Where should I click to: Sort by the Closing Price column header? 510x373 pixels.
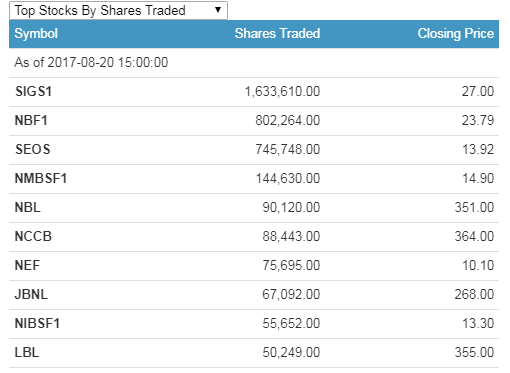coord(456,33)
